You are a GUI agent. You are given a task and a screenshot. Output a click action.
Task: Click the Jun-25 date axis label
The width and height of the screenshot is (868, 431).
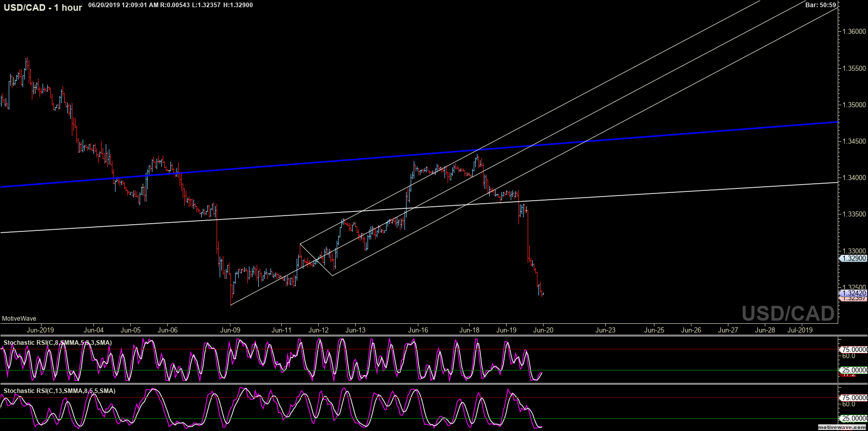tap(654, 330)
